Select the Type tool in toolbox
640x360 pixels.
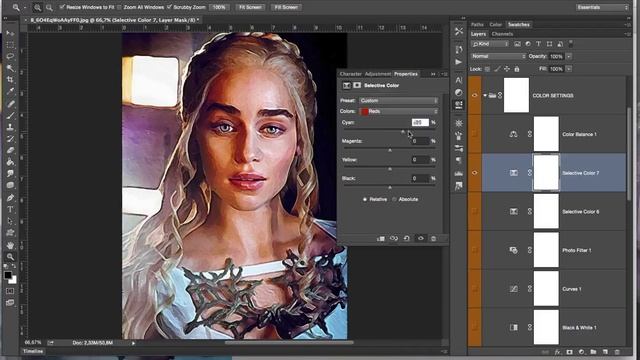click(x=11, y=209)
